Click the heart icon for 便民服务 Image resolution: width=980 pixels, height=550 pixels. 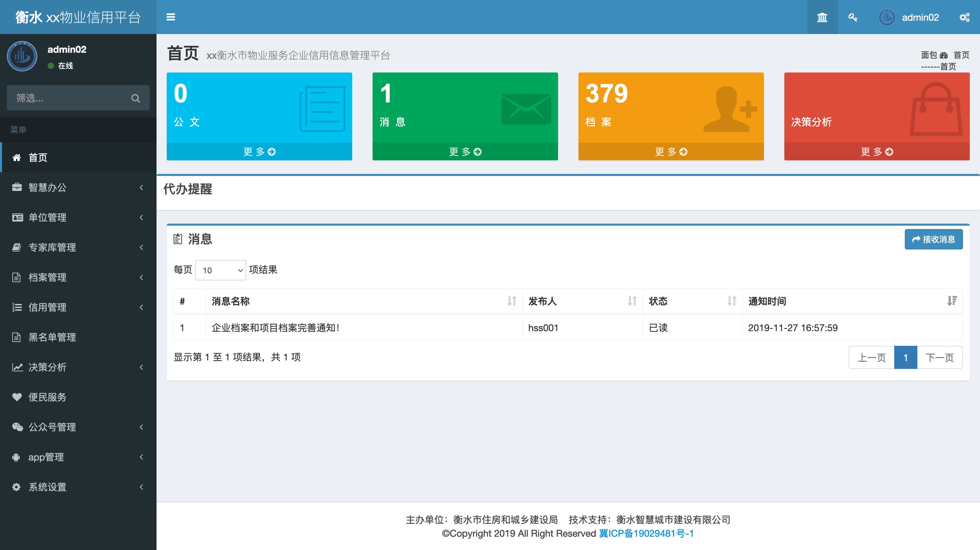(17, 397)
